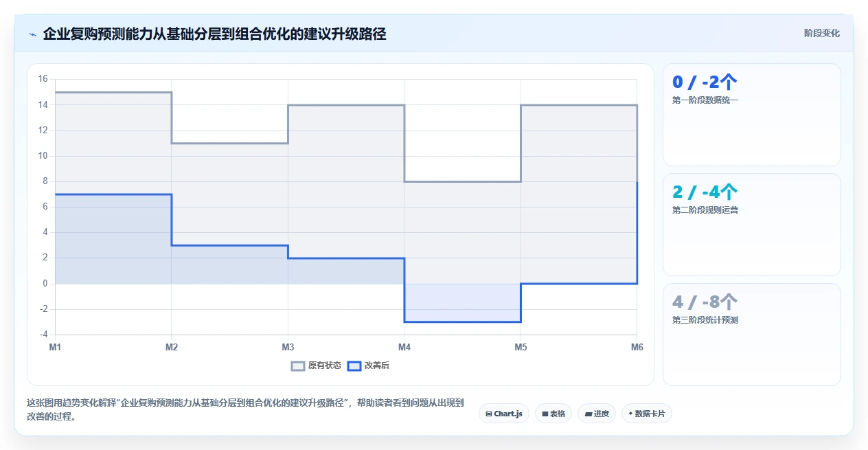Screen dimensions: 868x450
Task: Select the 第三阶段统计预测 card
Action: pyautogui.click(x=751, y=335)
